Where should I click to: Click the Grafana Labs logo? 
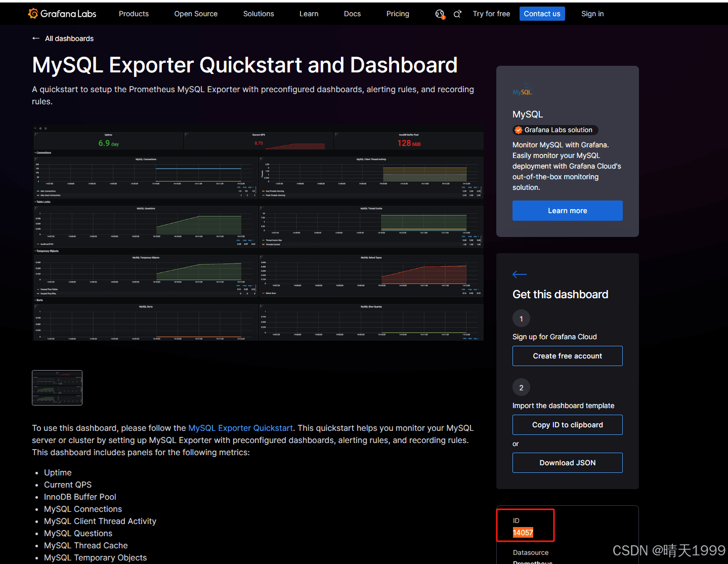[x=62, y=14]
